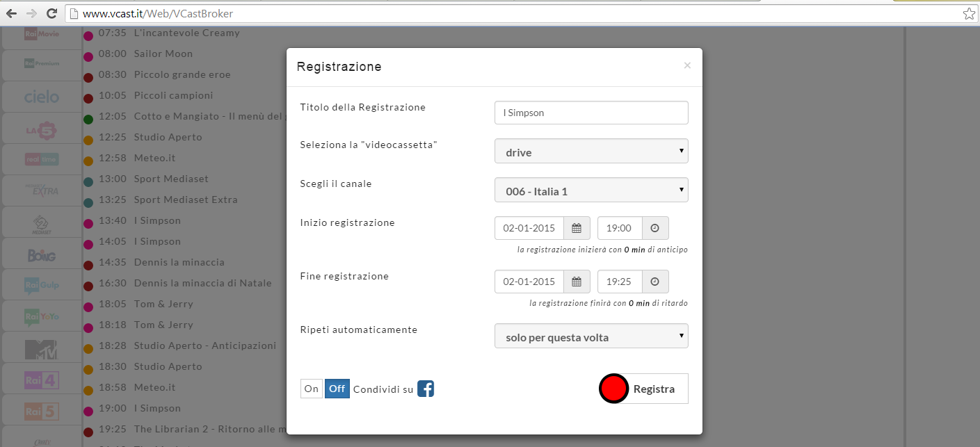The width and height of the screenshot is (980, 447).
Task: Switch sharing toggle to On
Action: [x=312, y=389]
